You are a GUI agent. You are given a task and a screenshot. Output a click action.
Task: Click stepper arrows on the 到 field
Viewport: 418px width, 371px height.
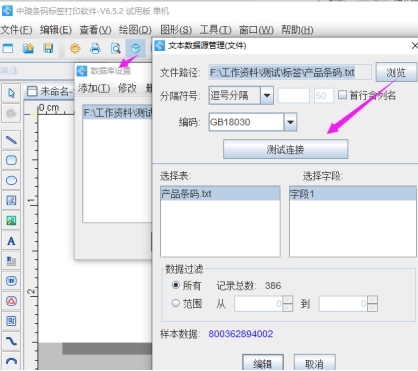(x=372, y=304)
